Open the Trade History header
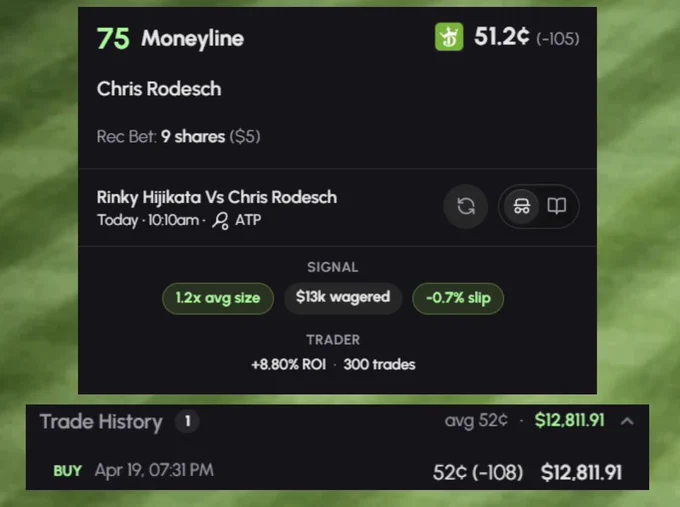 click(101, 422)
